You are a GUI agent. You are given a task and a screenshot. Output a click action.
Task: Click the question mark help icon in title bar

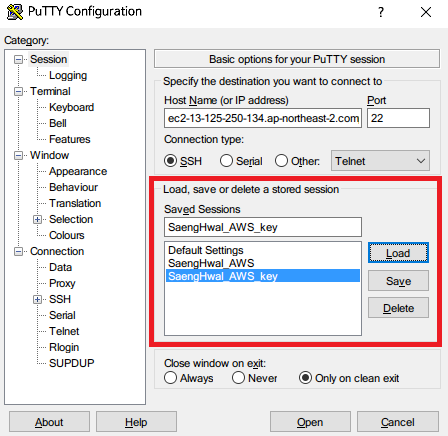[x=381, y=12]
